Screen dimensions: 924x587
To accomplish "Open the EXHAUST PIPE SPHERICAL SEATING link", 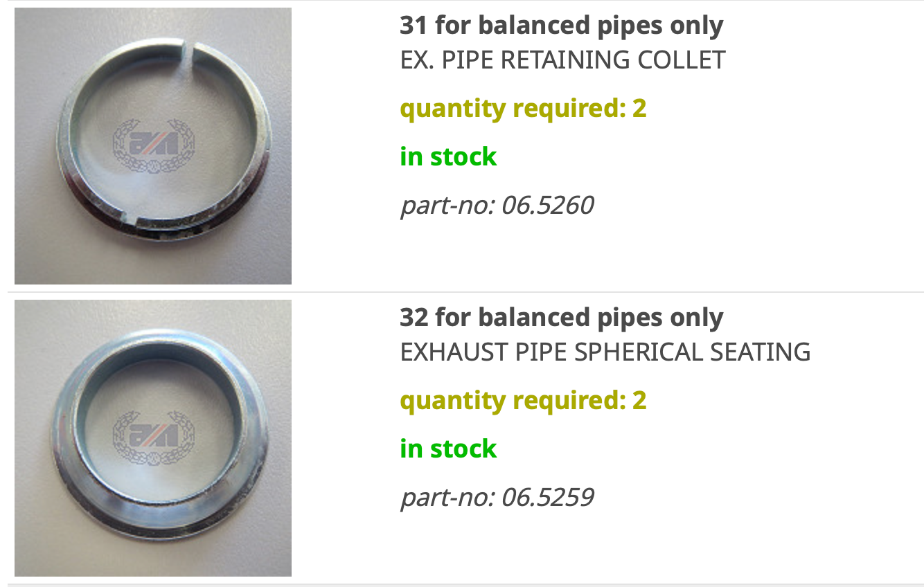I will click(605, 352).
